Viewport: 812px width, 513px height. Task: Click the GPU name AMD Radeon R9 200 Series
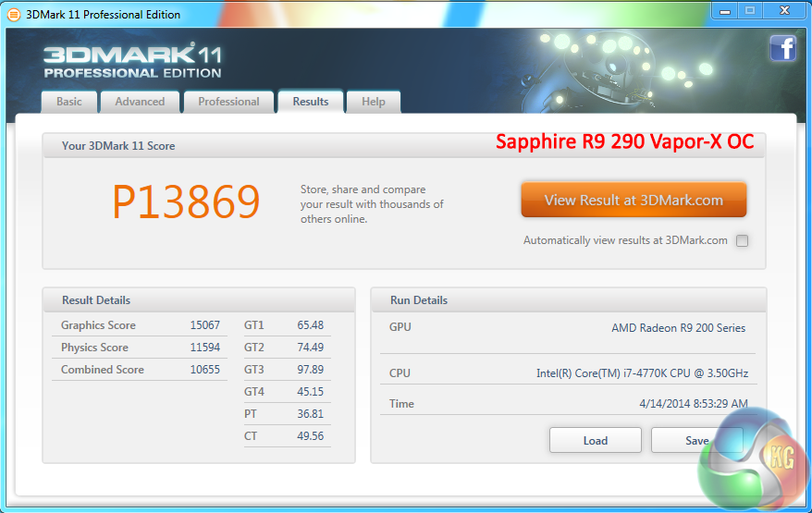click(x=678, y=328)
